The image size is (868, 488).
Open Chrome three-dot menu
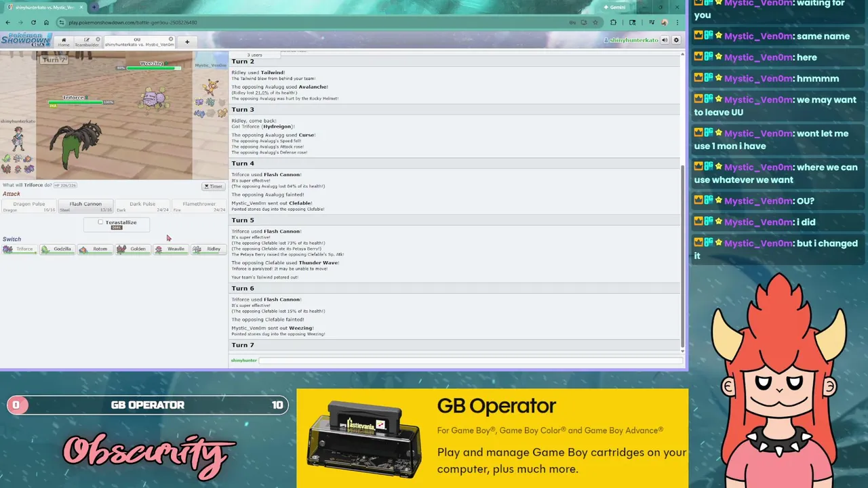coord(677,22)
